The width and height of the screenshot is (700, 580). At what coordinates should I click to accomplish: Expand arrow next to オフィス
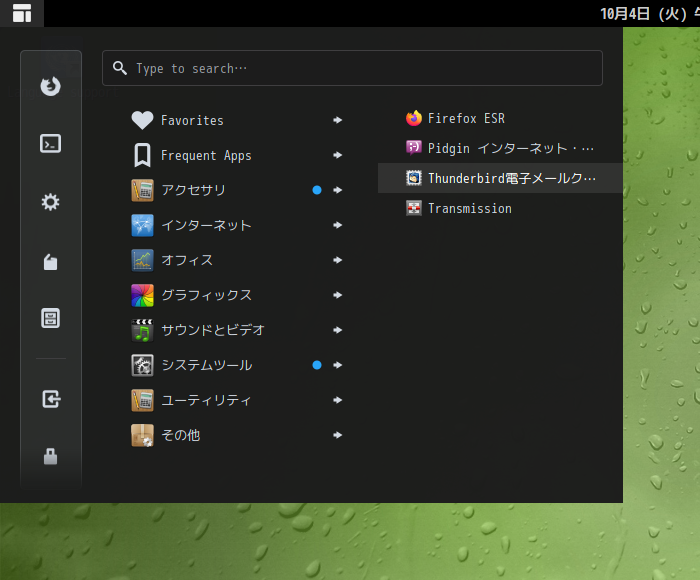[338, 260]
